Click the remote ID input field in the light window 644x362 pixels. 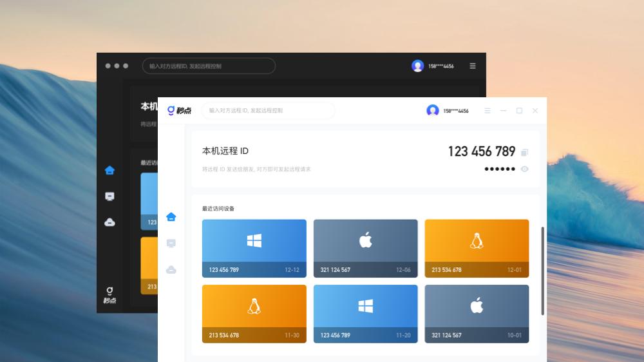click(268, 111)
